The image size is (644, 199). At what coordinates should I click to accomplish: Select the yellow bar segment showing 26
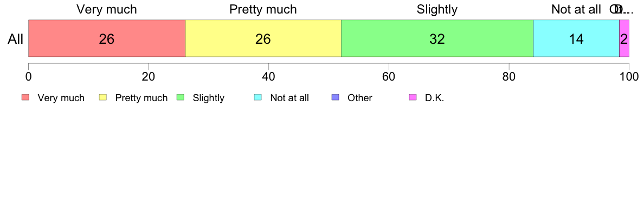coord(263,38)
